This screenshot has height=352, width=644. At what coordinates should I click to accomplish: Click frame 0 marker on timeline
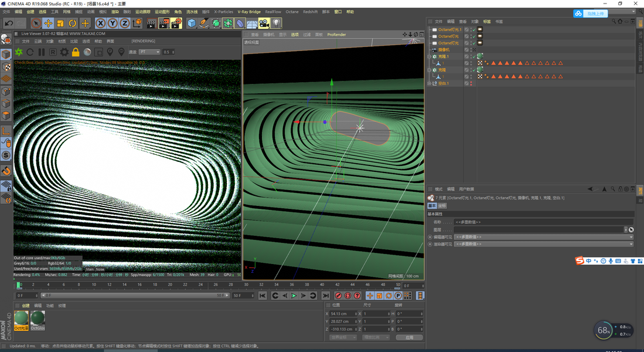click(19, 285)
